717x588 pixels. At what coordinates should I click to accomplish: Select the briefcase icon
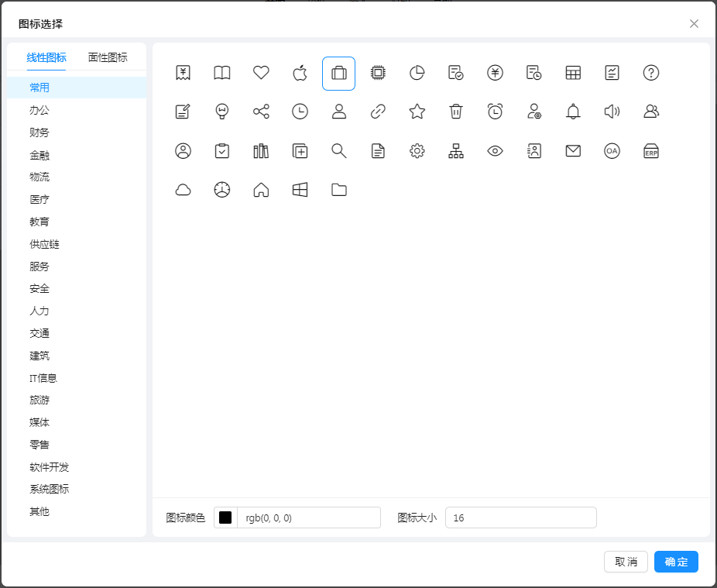(338, 74)
